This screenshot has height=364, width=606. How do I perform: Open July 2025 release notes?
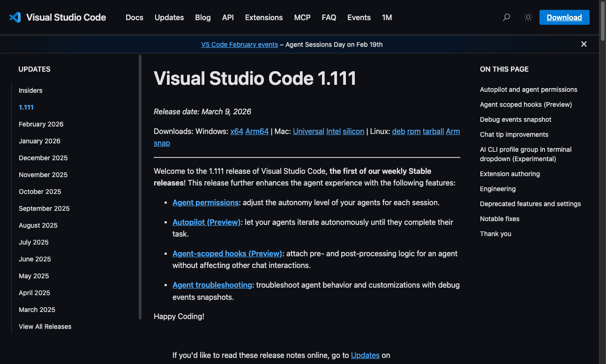[34, 242]
